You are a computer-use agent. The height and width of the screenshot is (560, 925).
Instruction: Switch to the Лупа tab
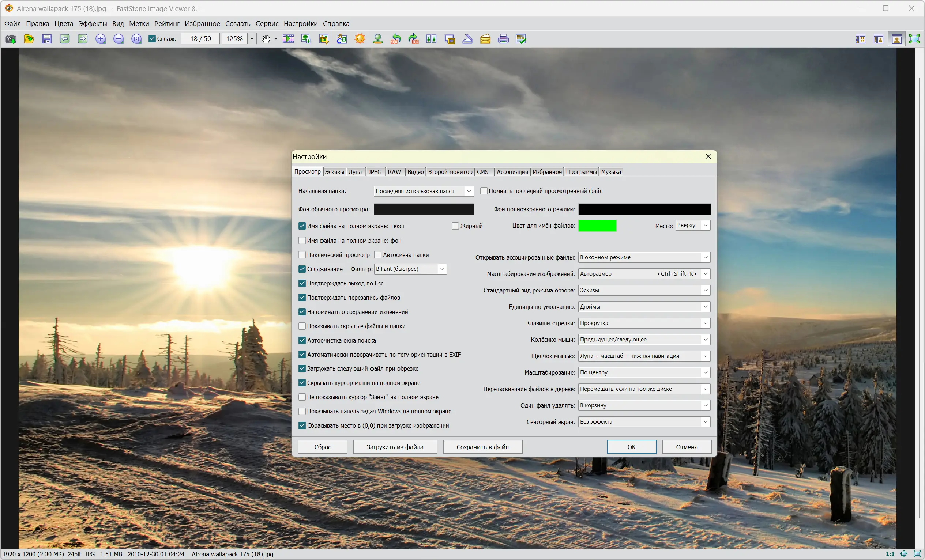pos(355,172)
